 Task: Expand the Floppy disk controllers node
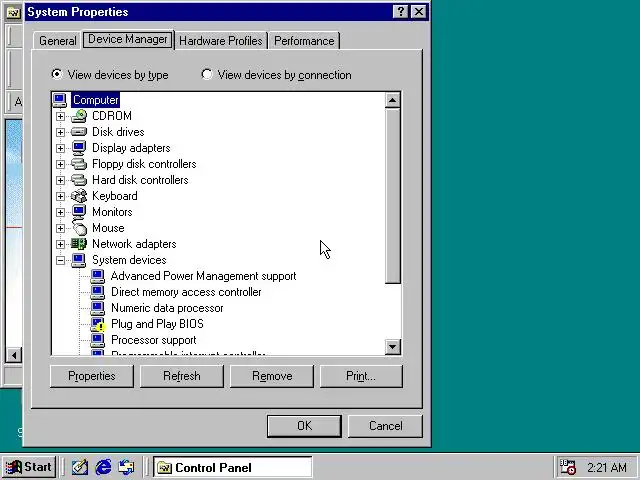tap(60, 164)
